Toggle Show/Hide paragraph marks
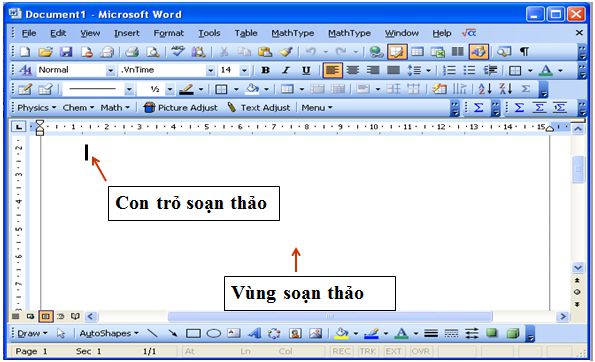Viewport: 595px width, 362px height. (524, 52)
